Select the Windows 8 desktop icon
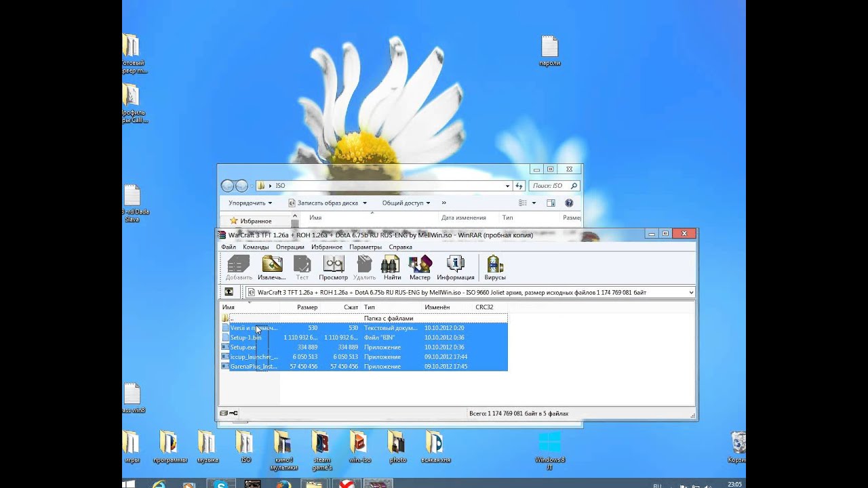The height and width of the screenshot is (488, 868). [x=549, y=449]
